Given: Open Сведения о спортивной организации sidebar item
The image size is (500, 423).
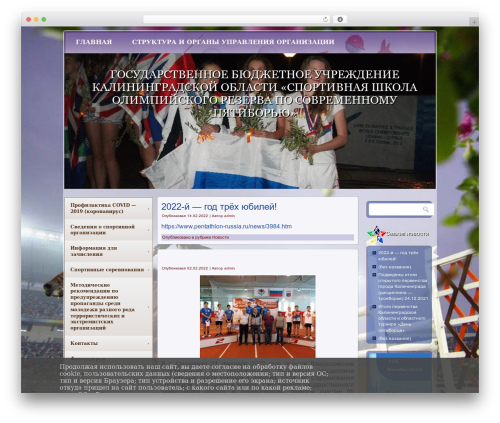Looking at the screenshot, I should (108, 230).
